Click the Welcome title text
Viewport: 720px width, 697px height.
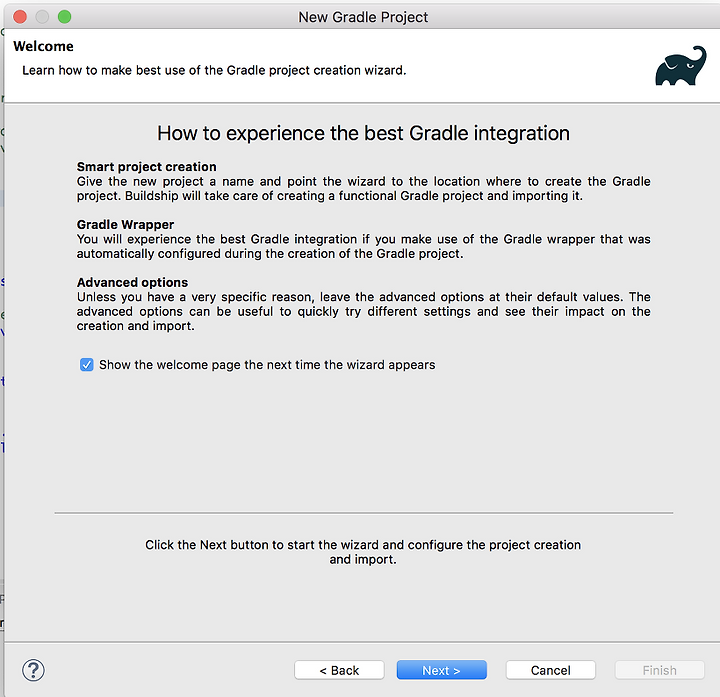pos(43,46)
